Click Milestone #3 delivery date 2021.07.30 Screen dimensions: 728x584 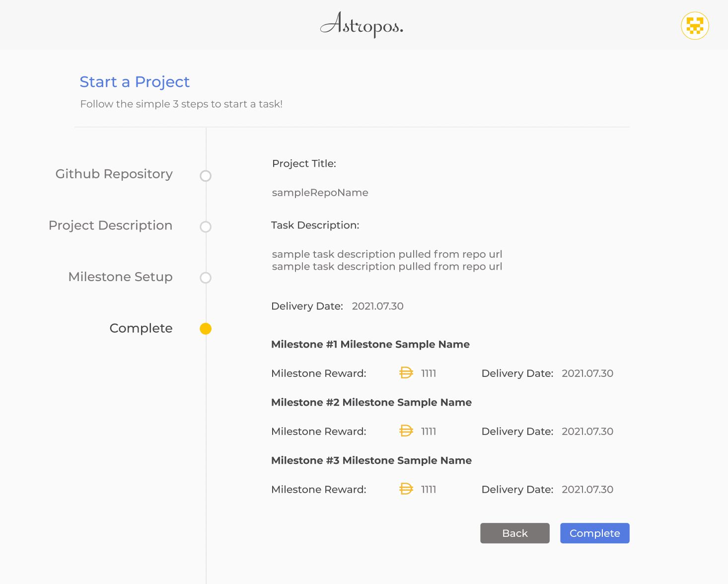tap(587, 490)
